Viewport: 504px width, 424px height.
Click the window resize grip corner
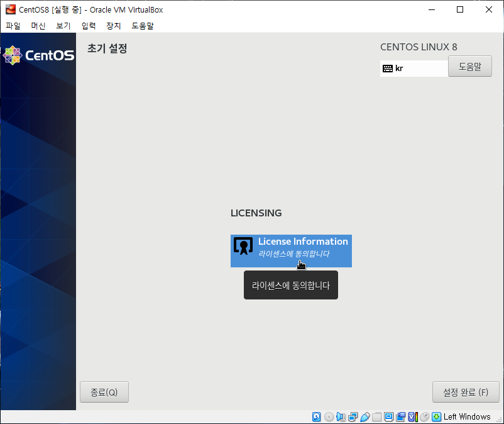click(499, 419)
